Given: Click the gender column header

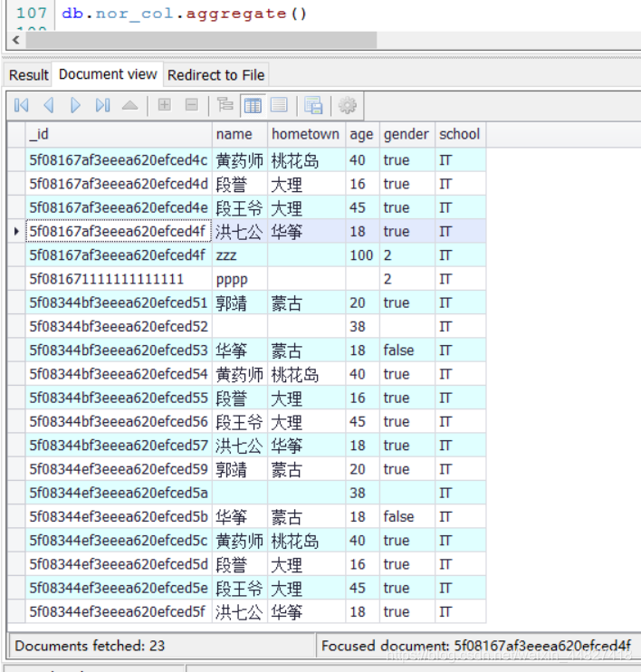Looking at the screenshot, I should (x=407, y=135).
